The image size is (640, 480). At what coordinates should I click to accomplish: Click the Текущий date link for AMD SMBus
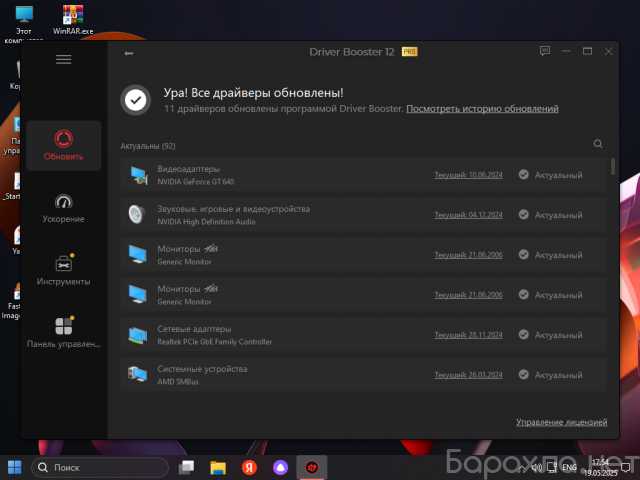(468, 375)
